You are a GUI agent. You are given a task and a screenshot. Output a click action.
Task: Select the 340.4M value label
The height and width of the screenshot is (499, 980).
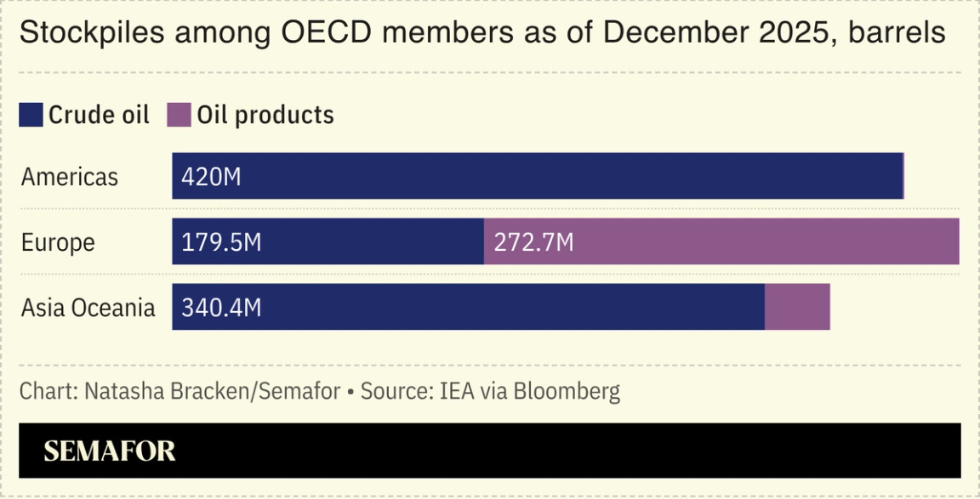[x=221, y=307]
